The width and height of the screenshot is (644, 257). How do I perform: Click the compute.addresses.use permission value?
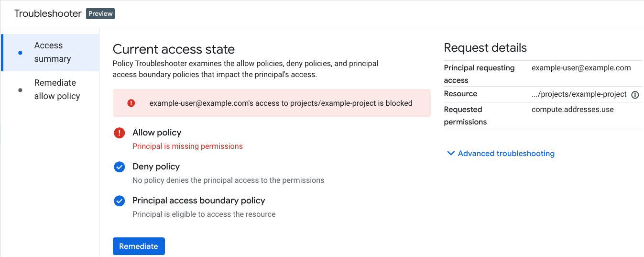(572, 110)
